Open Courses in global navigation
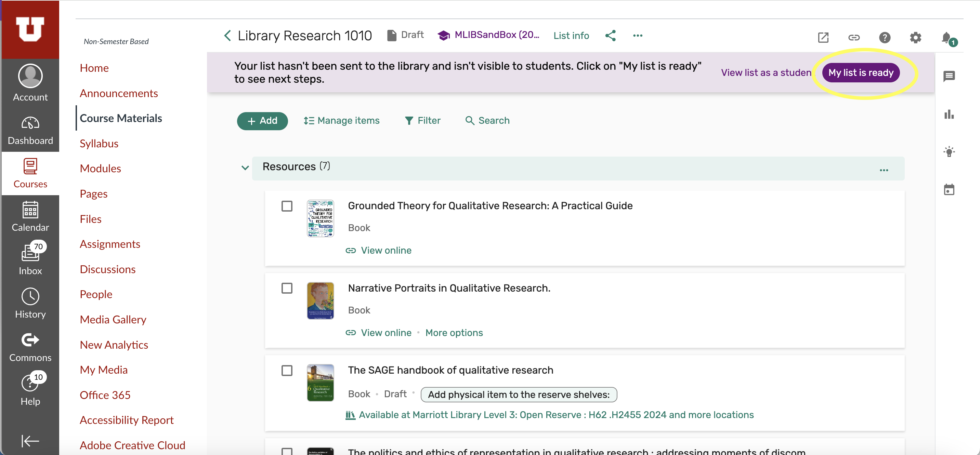 click(x=30, y=173)
